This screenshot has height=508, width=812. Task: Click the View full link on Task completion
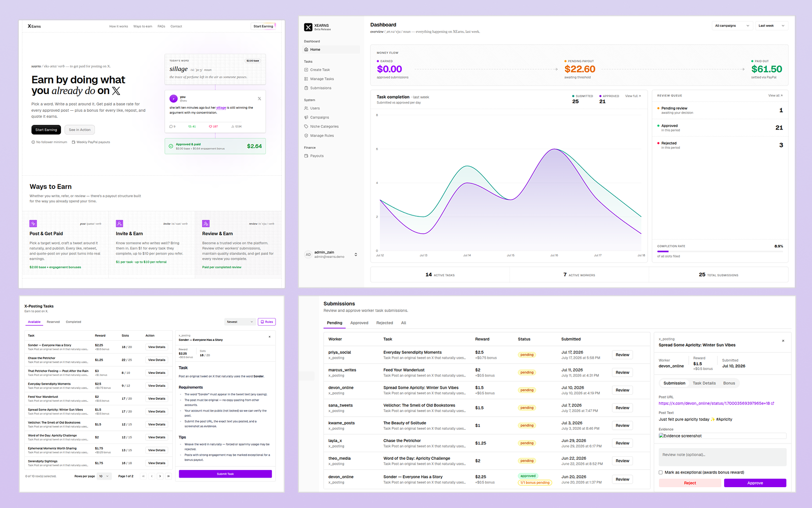(633, 96)
